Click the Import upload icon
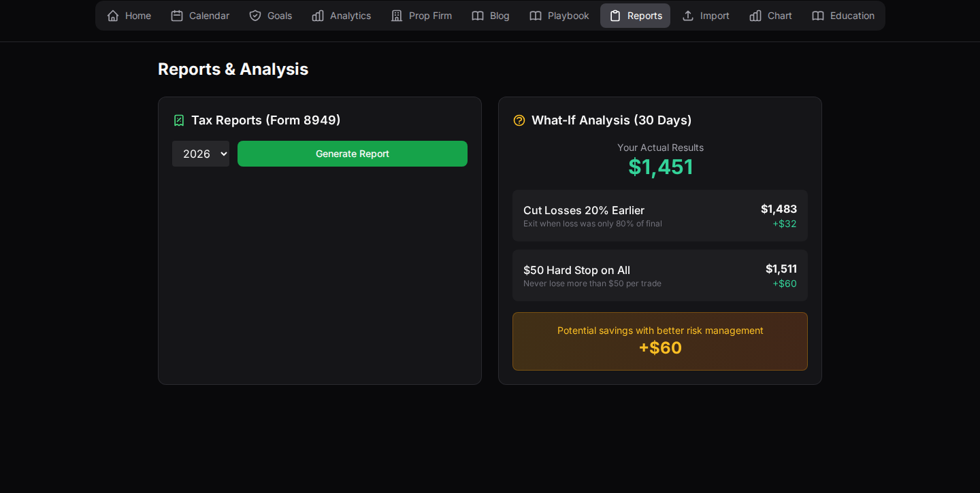The image size is (980, 493). [x=688, y=16]
